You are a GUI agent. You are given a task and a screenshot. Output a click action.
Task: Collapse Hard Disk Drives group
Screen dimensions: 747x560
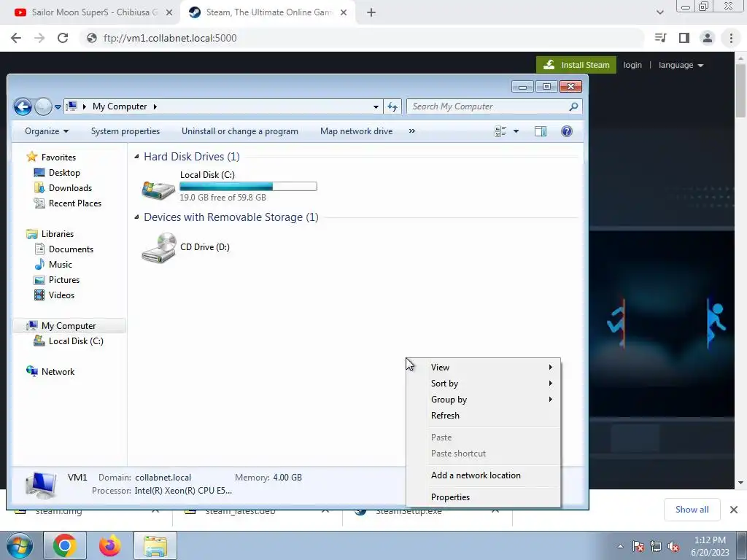point(136,156)
